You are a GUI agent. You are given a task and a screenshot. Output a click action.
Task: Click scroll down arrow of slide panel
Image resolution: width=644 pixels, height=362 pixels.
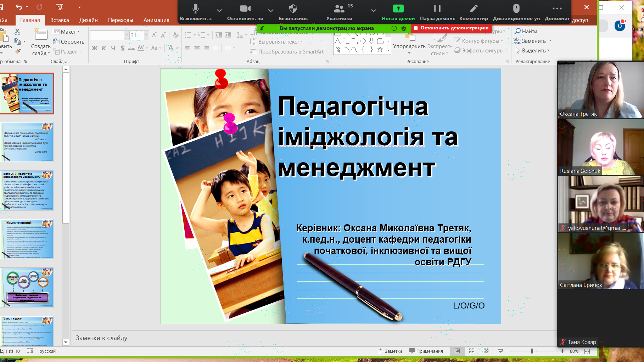coord(66,342)
